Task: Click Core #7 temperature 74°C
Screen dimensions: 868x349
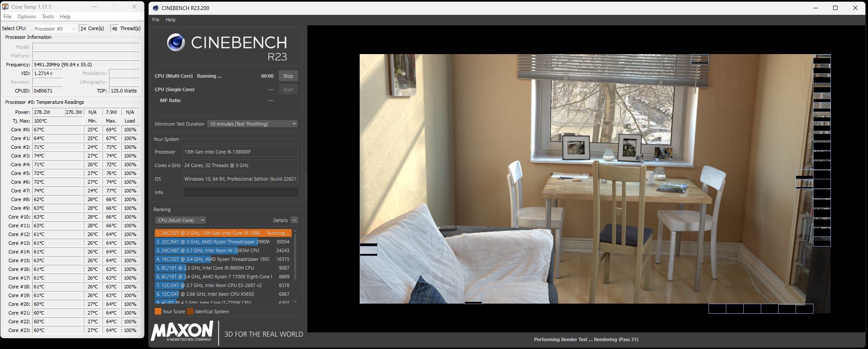Action: 58,191
